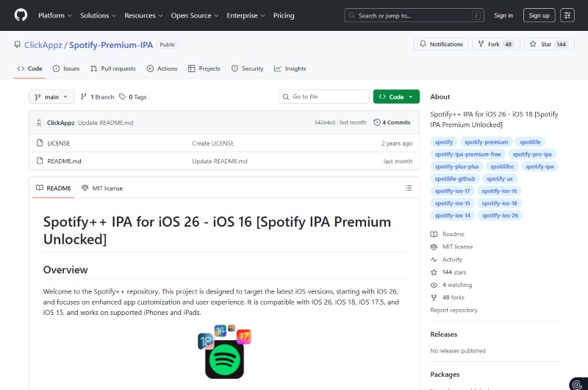
Task: Select the MIT license tab
Action: tap(102, 188)
